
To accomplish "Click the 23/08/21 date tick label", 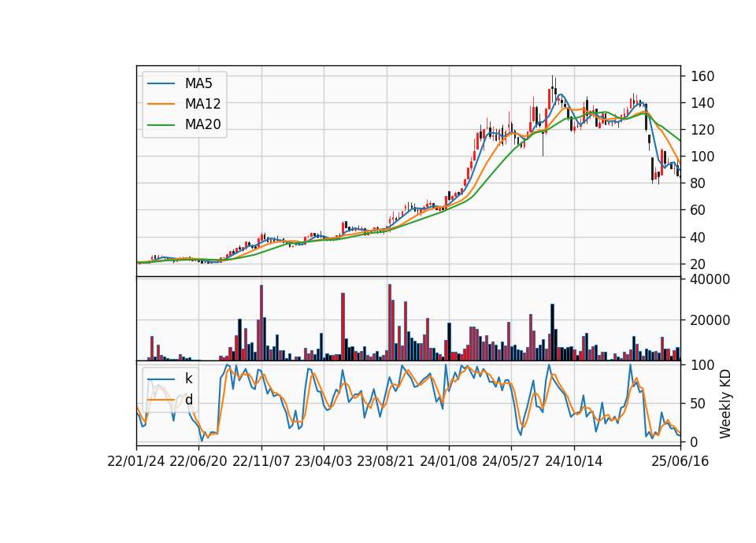I will tap(386, 462).
